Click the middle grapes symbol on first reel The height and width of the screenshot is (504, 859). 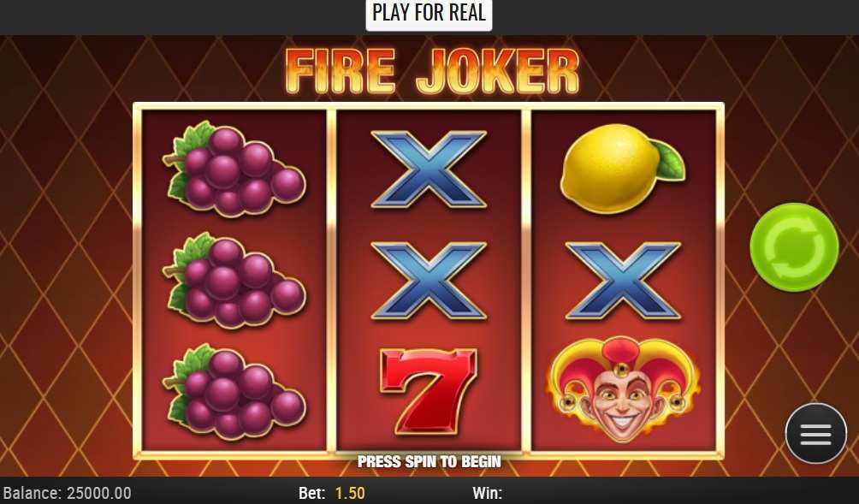pos(234,281)
